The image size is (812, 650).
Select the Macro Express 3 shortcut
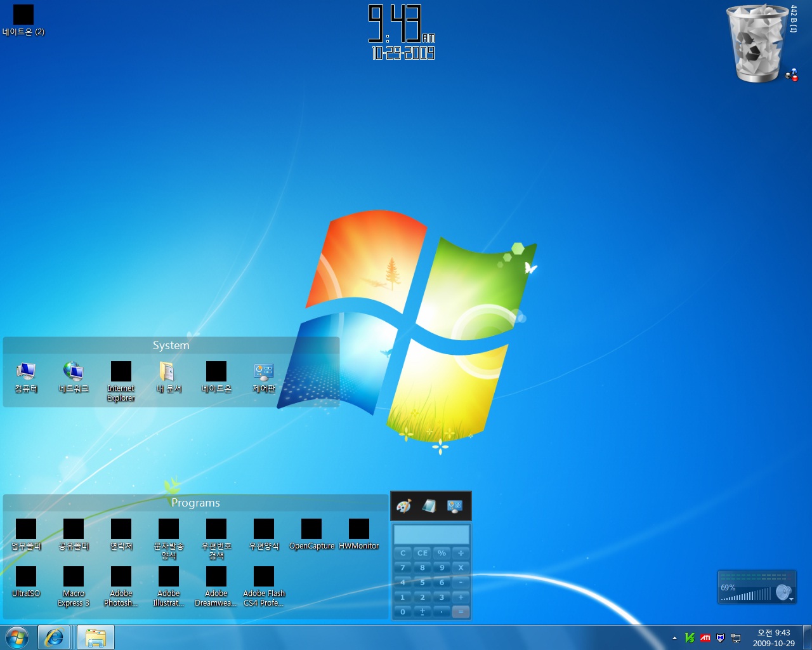[x=74, y=587]
